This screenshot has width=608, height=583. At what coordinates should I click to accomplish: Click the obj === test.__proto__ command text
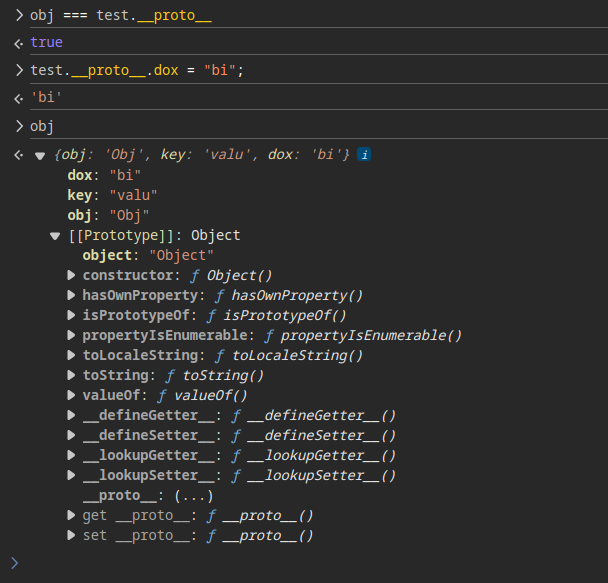click(121, 16)
